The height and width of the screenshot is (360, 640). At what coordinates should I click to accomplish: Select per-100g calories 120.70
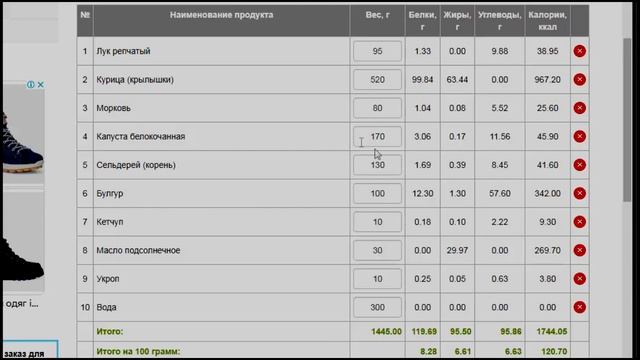pyautogui.click(x=554, y=351)
